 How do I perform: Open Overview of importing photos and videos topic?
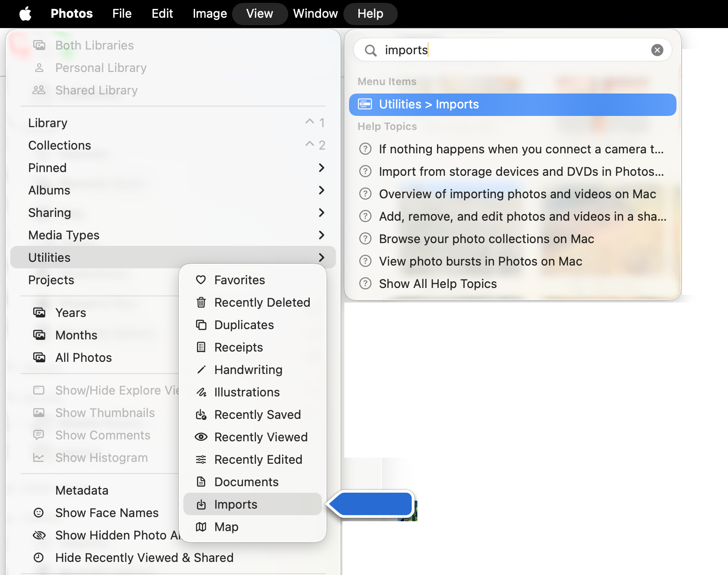513,194
